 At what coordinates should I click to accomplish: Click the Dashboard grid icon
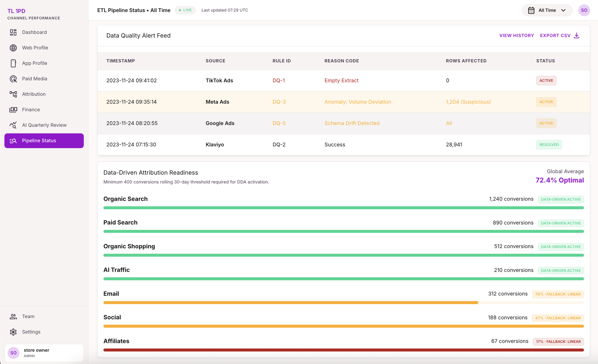click(13, 32)
